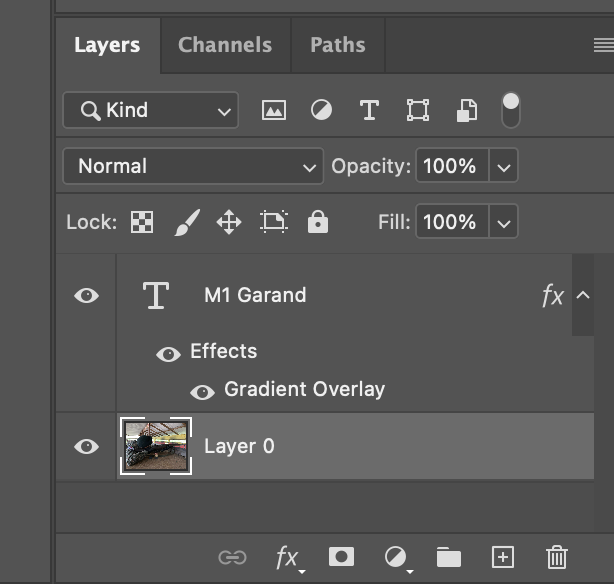
Task: Filter for type layers icon
Action: click(x=369, y=110)
